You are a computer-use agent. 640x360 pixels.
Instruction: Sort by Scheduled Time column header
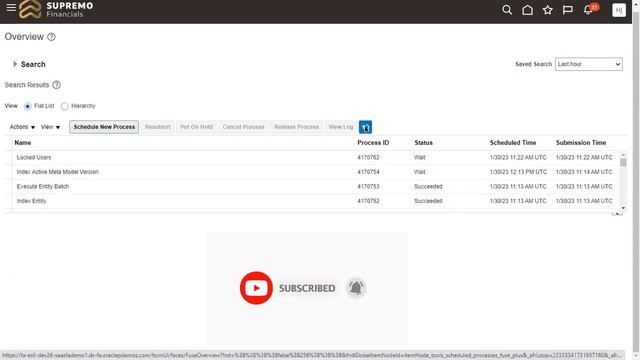click(x=513, y=142)
